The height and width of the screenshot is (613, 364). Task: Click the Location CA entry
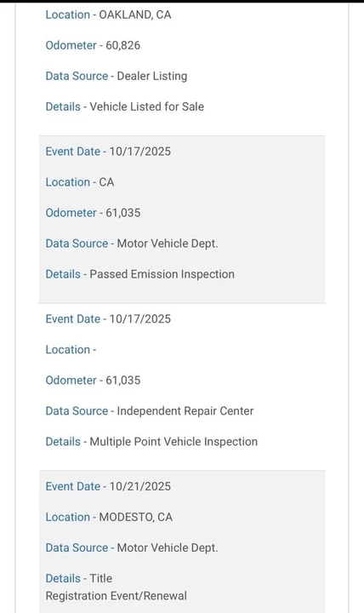(x=80, y=182)
